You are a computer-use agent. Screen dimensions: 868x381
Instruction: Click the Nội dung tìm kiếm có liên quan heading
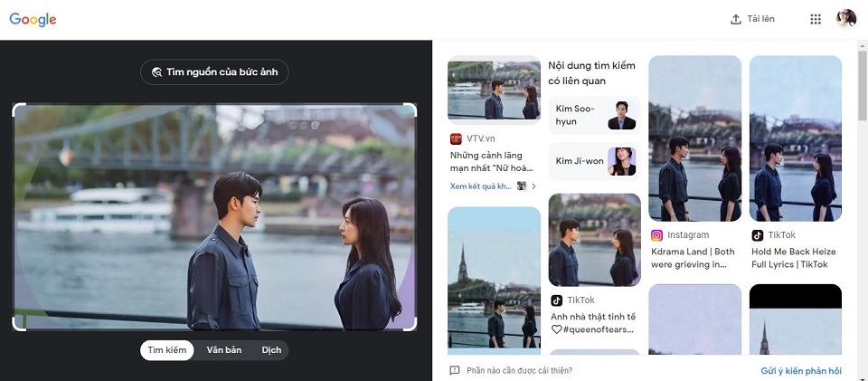591,73
